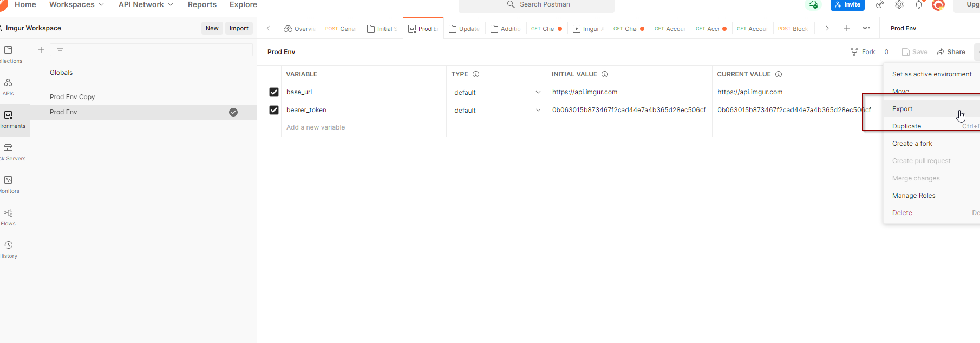This screenshot has width=980, height=343.
Task: Select Set as active environment
Action: click(931, 74)
